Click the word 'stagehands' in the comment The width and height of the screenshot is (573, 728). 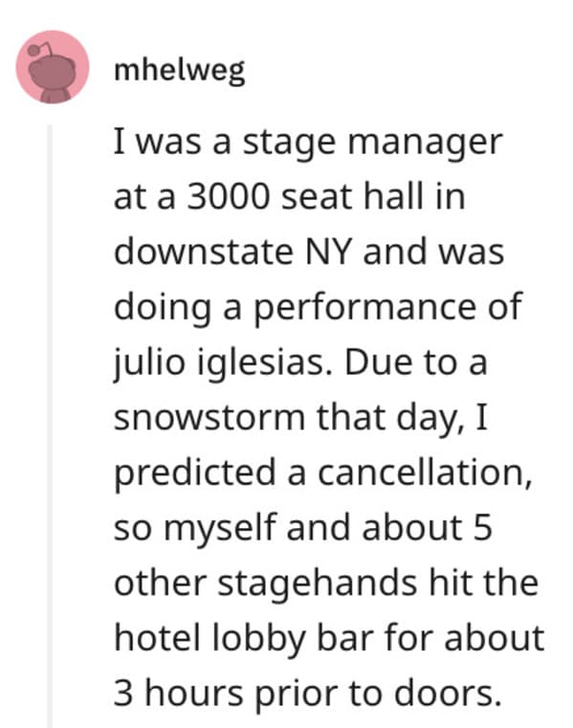click(x=318, y=583)
